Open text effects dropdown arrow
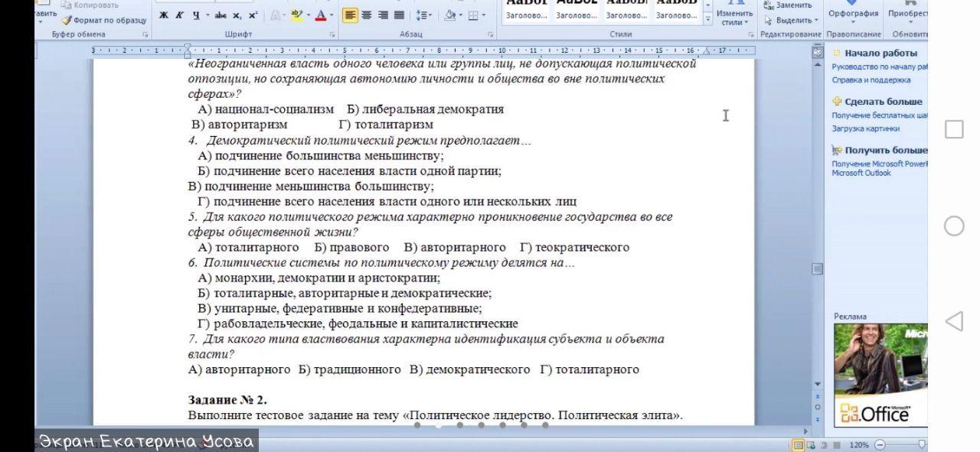Screen dimensions: 980x452 pos(284,15)
